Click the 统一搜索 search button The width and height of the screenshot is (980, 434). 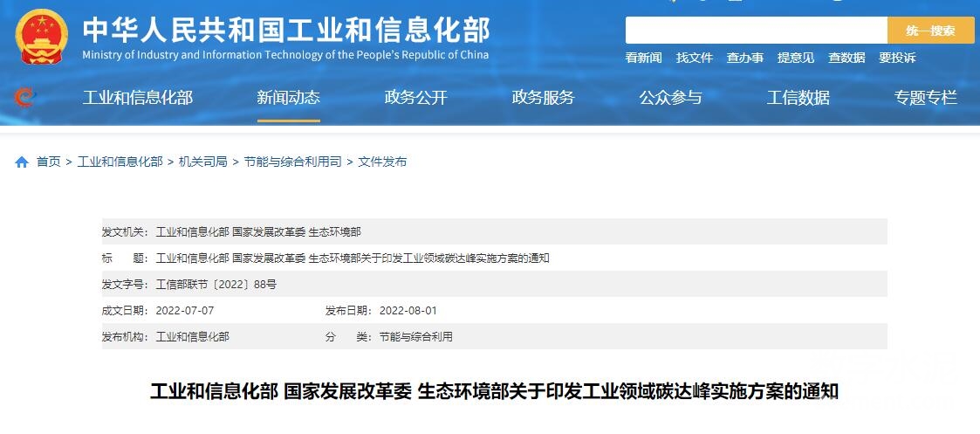[x=930, y=31]
